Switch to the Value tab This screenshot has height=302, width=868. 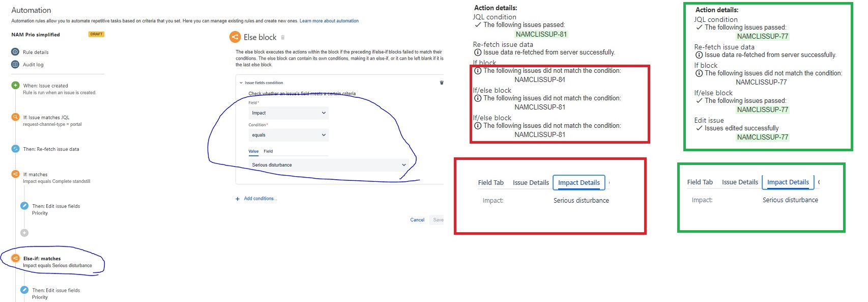click(x=253, y=151)
